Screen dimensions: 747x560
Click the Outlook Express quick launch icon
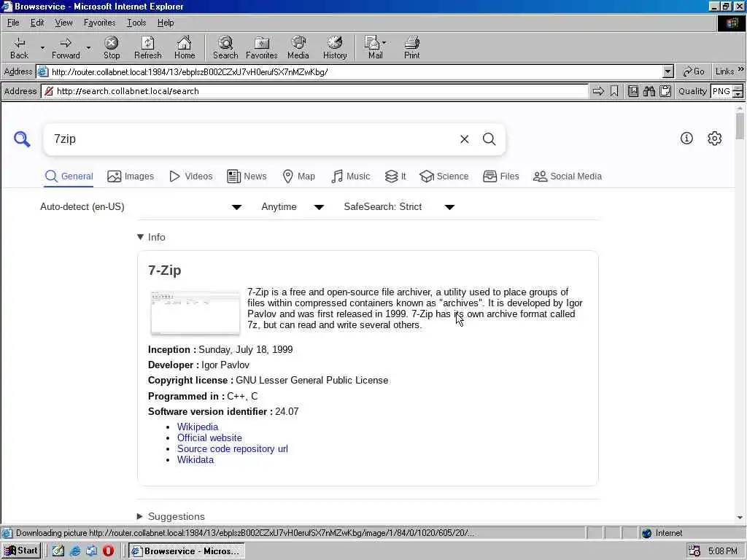pos(91,551)
